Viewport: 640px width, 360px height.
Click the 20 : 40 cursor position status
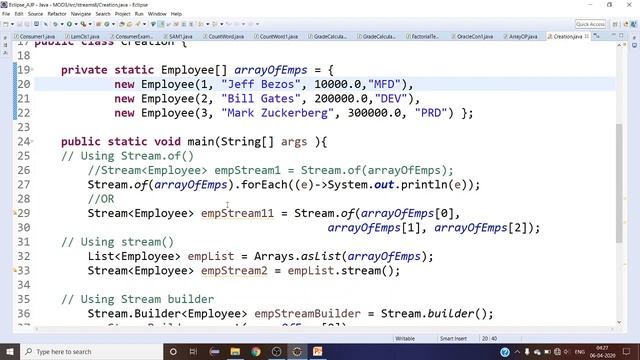(x=489, y=338)
